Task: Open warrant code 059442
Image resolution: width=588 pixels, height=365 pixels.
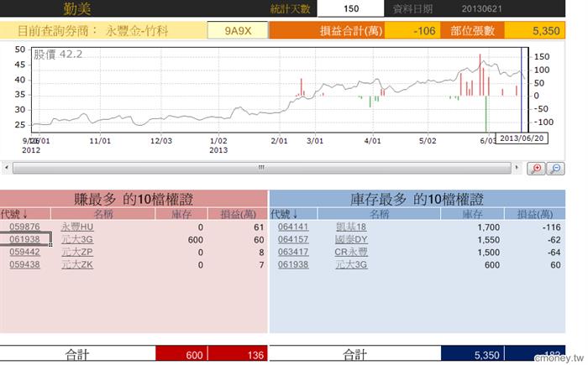Action: [25, 252]
